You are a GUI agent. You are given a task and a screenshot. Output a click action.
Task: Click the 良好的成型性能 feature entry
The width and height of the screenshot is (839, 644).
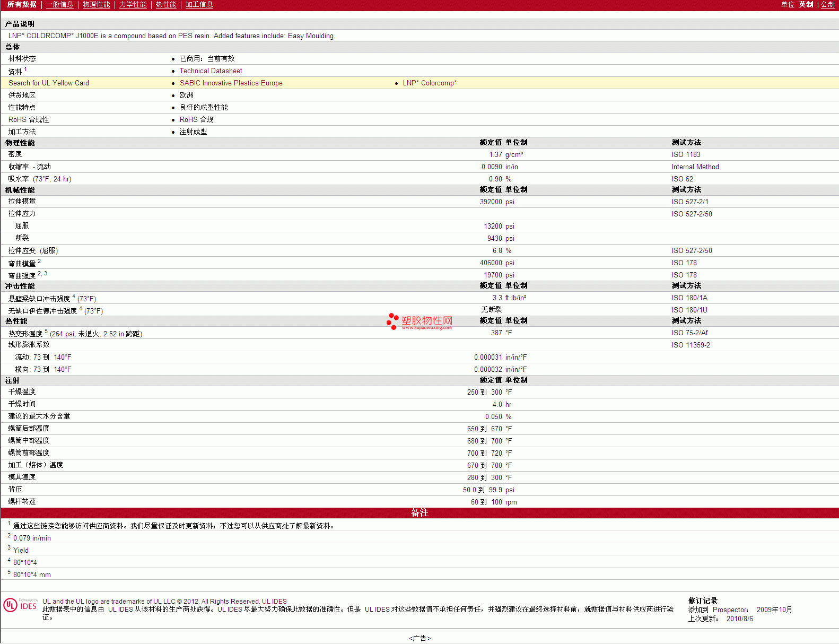coord(204,107)
